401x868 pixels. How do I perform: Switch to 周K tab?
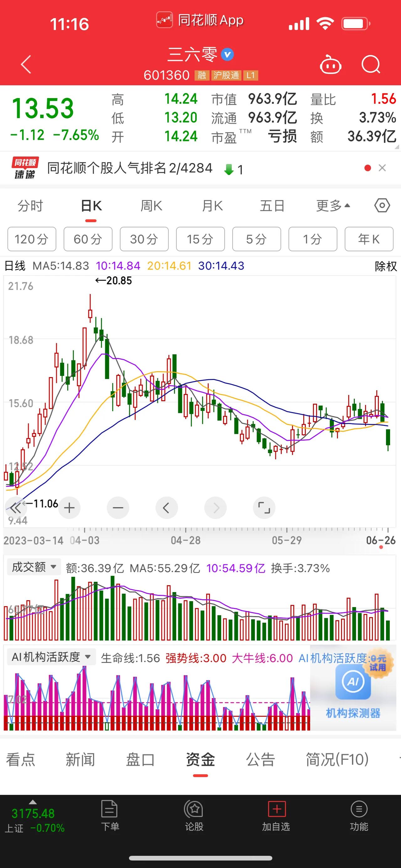click(x=151, y=206)
